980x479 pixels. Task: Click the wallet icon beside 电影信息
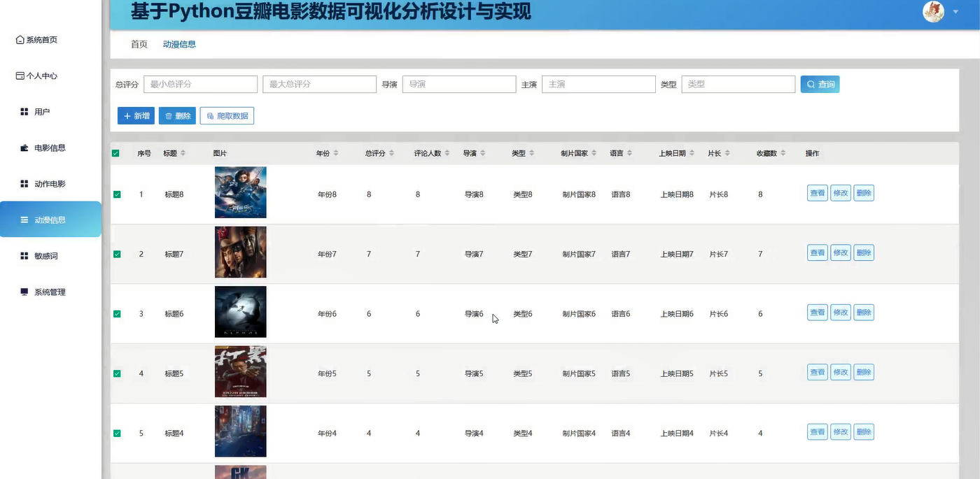(x=24, y=148)
